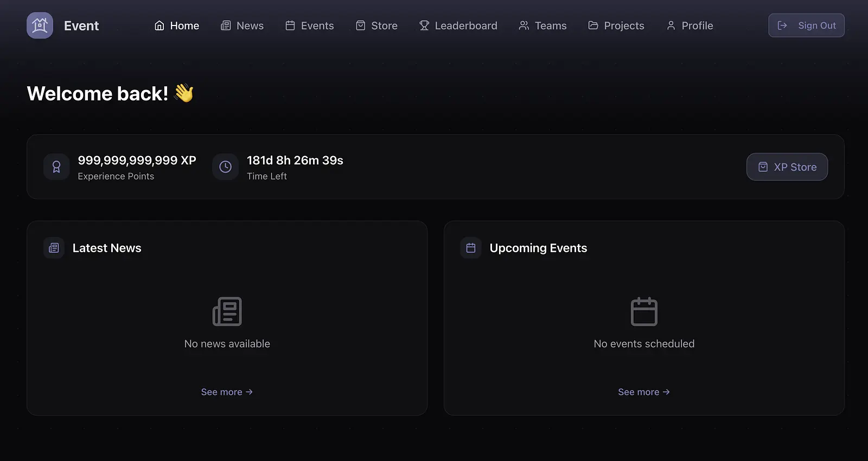The height and width of the screenshot is (461, 868).
Task: Open the News section
Action: click(242, 25)
